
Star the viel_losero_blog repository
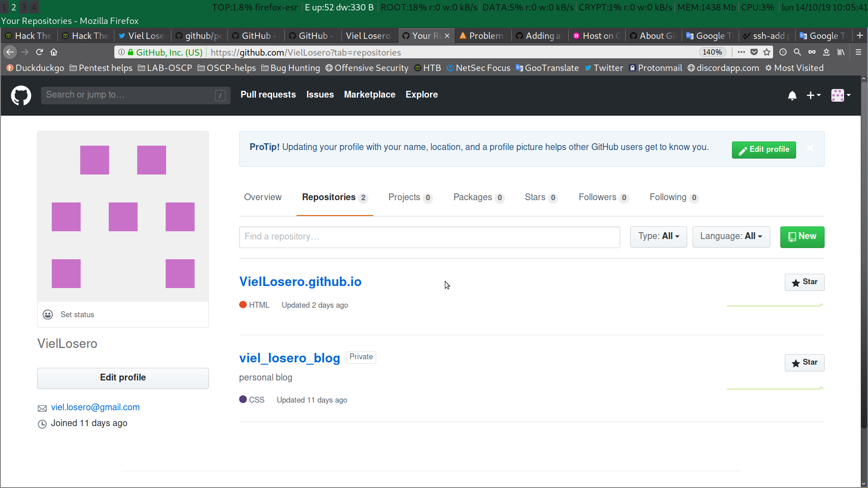click(x=804, y=363)
